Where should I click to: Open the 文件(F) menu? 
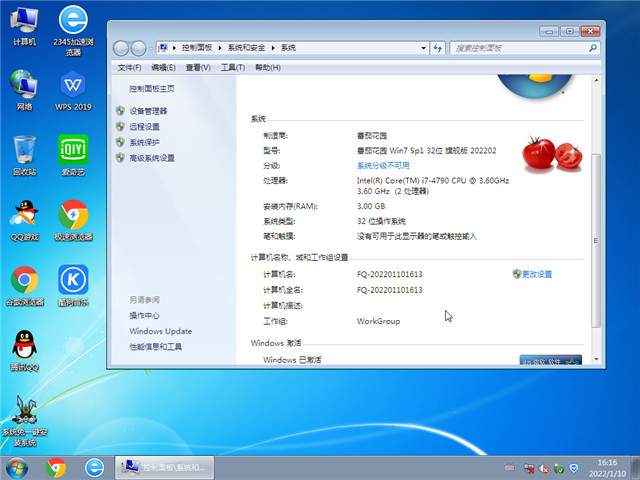(129, 67)
